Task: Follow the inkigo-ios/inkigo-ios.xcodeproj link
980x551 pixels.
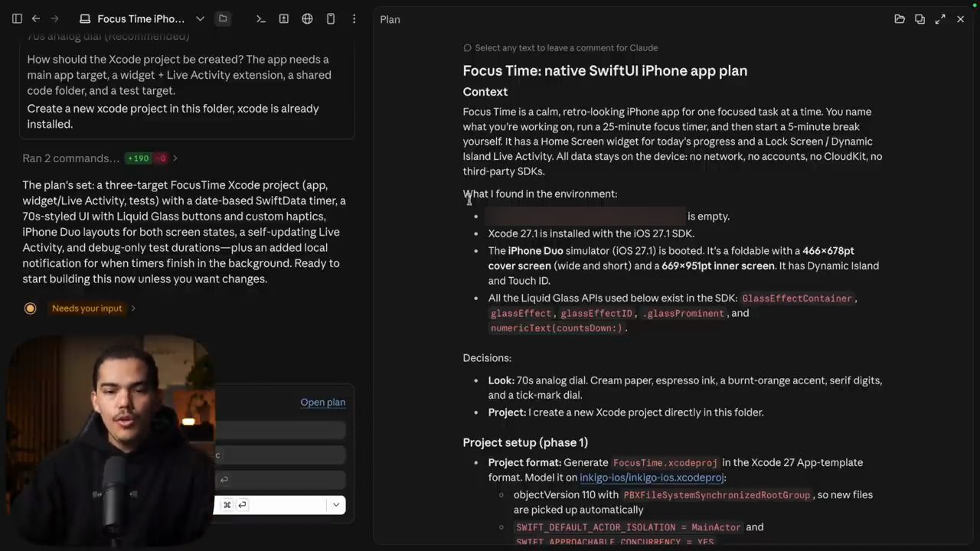Action: pyautogui.click(x=652, y=478)
